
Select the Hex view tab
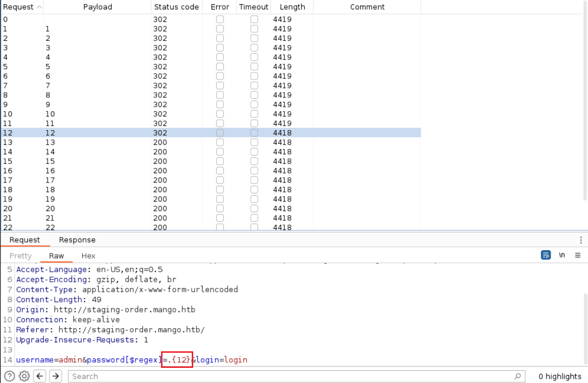tap(88, 256)
